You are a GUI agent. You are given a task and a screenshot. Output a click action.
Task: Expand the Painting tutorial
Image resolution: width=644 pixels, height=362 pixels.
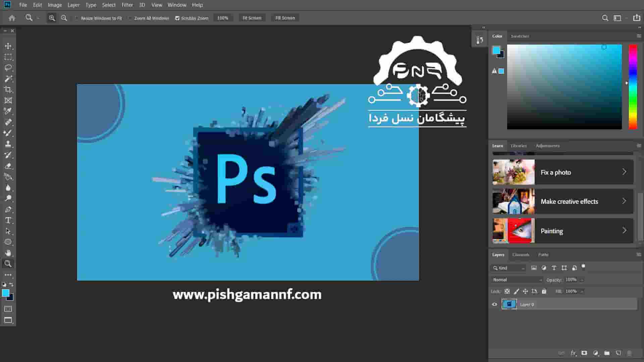pos(624,231)
